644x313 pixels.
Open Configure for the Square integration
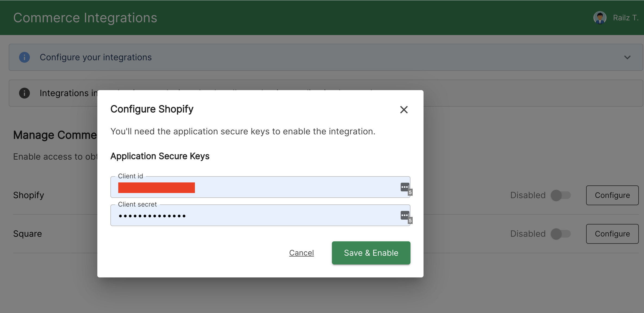tap(612, 234)
